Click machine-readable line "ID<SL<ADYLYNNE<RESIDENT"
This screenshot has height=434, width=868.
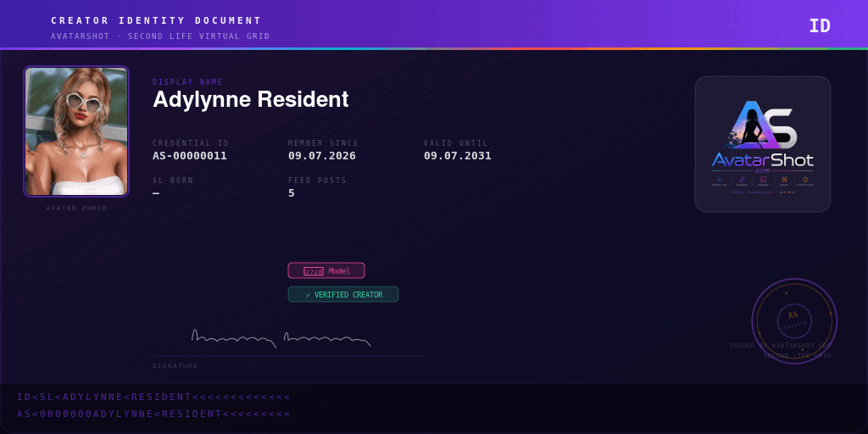153,397
